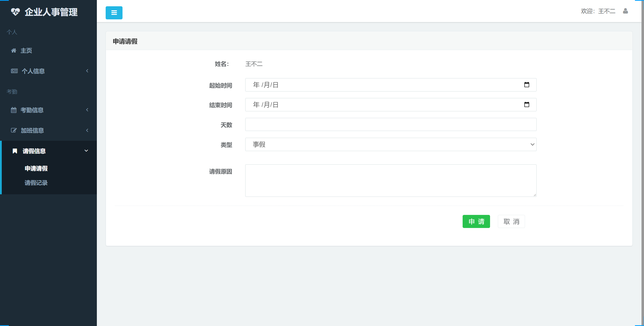Collapse the 请假信息 menu section
The width and height of the screenshot is (644, 326).
[86, 151]
